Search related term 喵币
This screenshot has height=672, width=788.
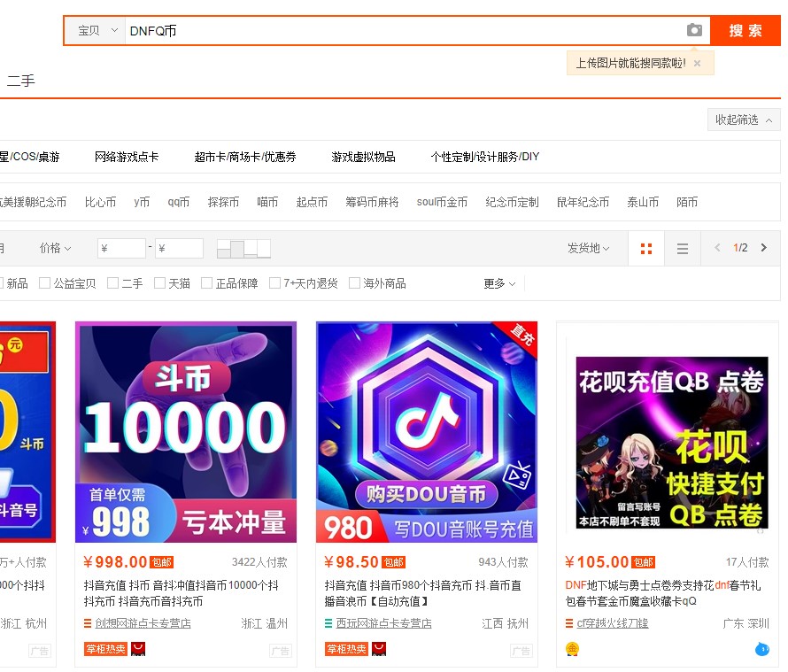pos(267,202)
